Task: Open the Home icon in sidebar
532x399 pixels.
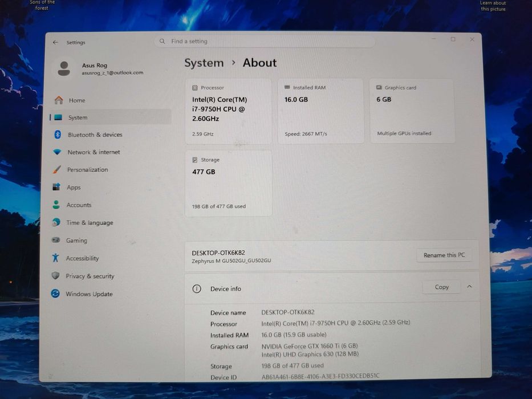Action: coord(59,100)
